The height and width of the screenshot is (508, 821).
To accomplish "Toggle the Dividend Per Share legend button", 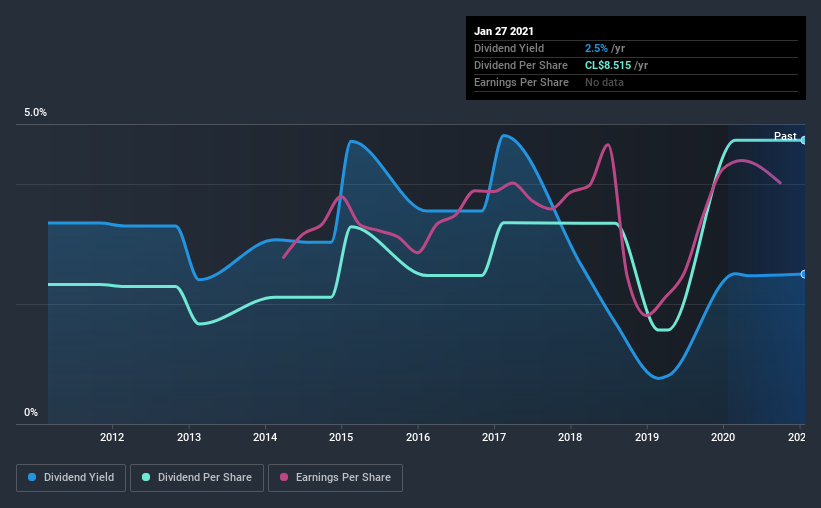I will 197,478.
